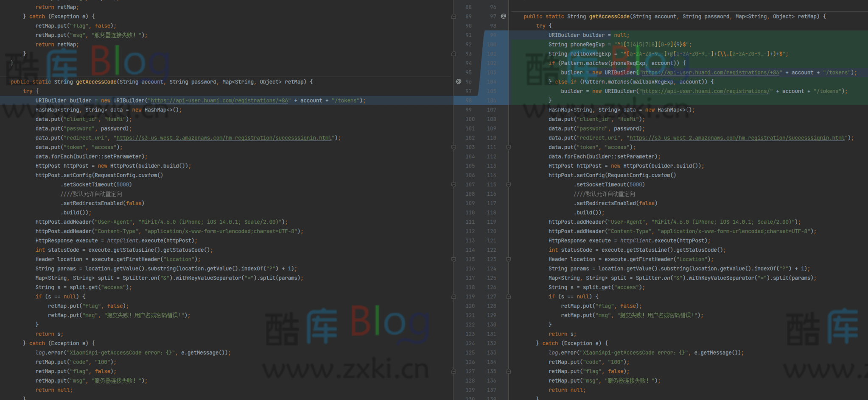This screenshot has width=868, height=400.
Task: Open the amazonaws successsignin.html link in left pane
Action: pos(224,138)
